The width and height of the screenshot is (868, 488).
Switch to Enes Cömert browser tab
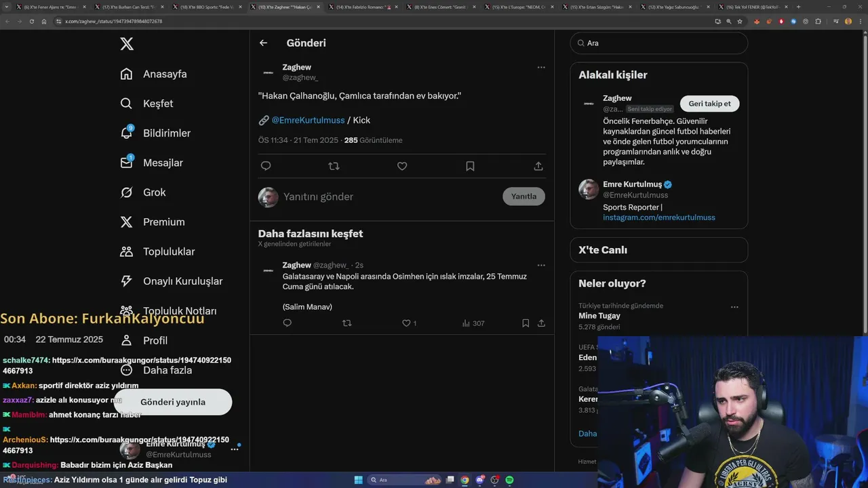click(x=441, y=7)
